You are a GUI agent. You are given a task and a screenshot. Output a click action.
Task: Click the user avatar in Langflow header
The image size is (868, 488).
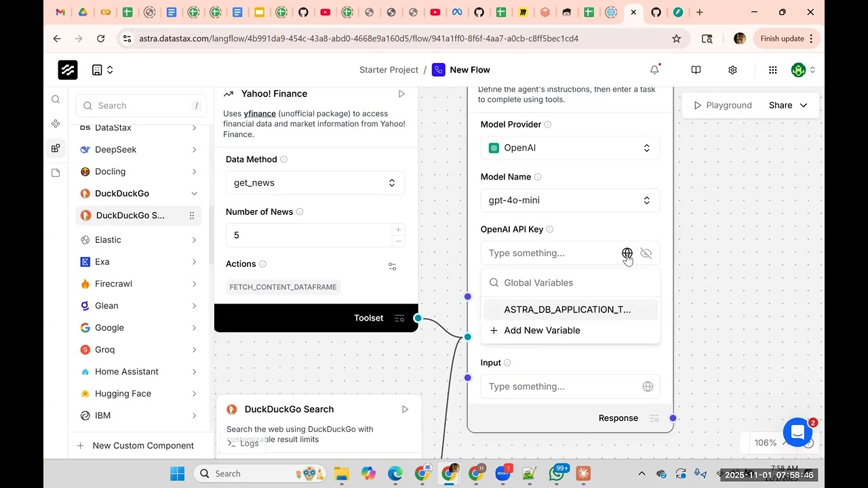[798, 70]
